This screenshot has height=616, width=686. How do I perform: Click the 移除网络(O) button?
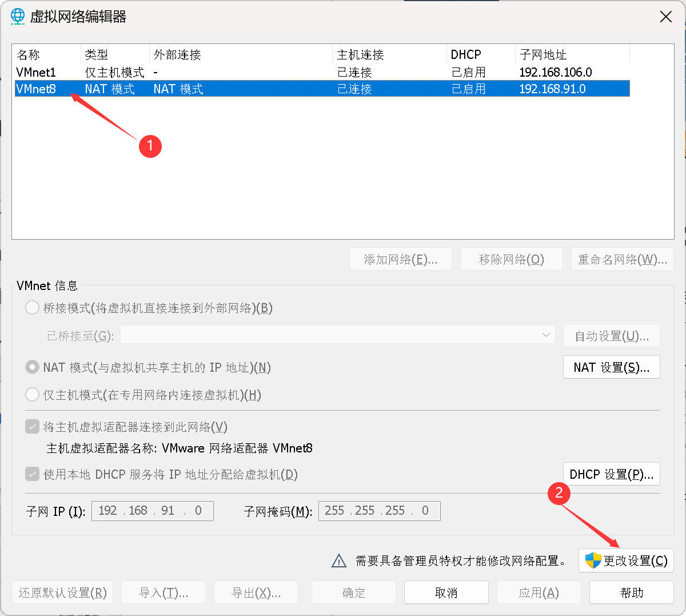(x=512, y=260)
